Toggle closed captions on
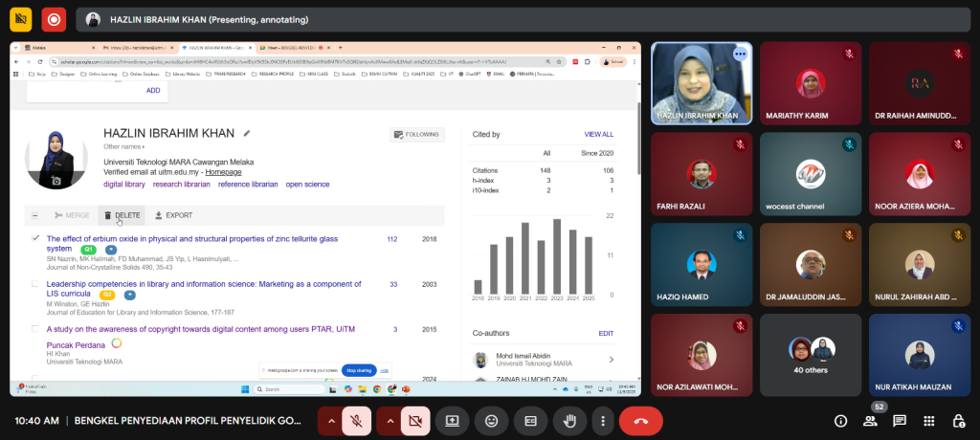This screenshot has width=980, height=440. pyautogui.click(x=529, y=420)
